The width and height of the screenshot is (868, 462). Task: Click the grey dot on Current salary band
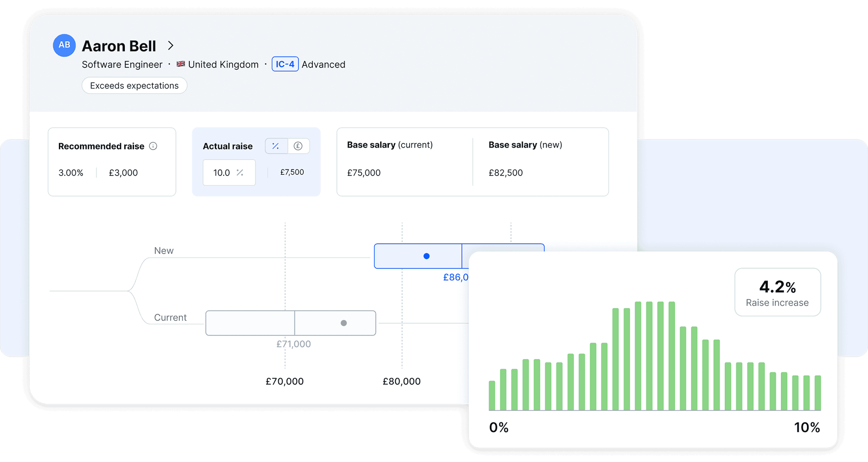(343, 323)
